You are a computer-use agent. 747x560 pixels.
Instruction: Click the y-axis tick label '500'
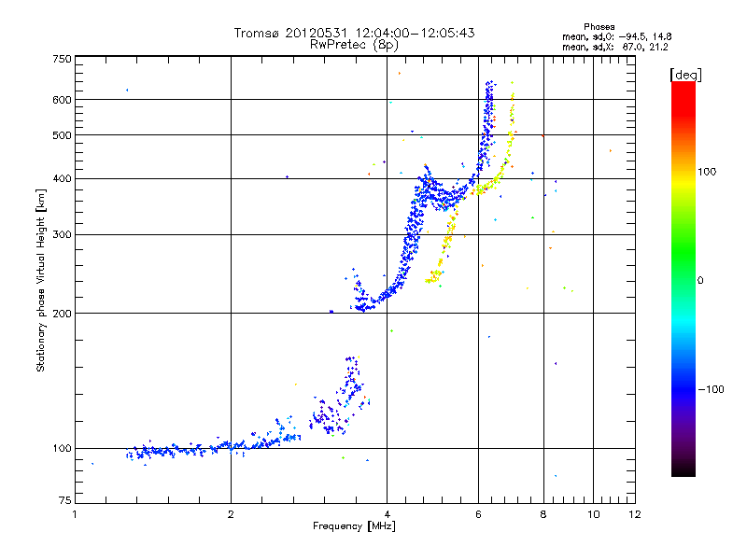(62, 135)
